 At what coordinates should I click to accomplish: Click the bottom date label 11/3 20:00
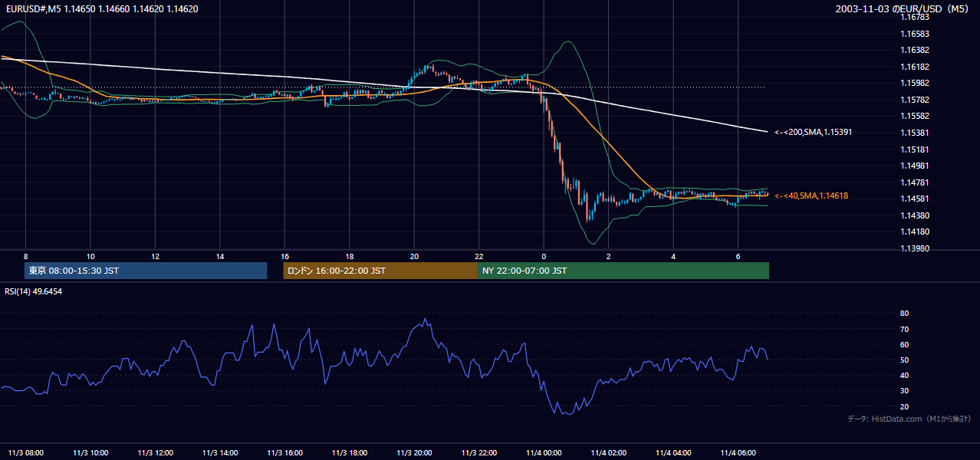point(415,452)
